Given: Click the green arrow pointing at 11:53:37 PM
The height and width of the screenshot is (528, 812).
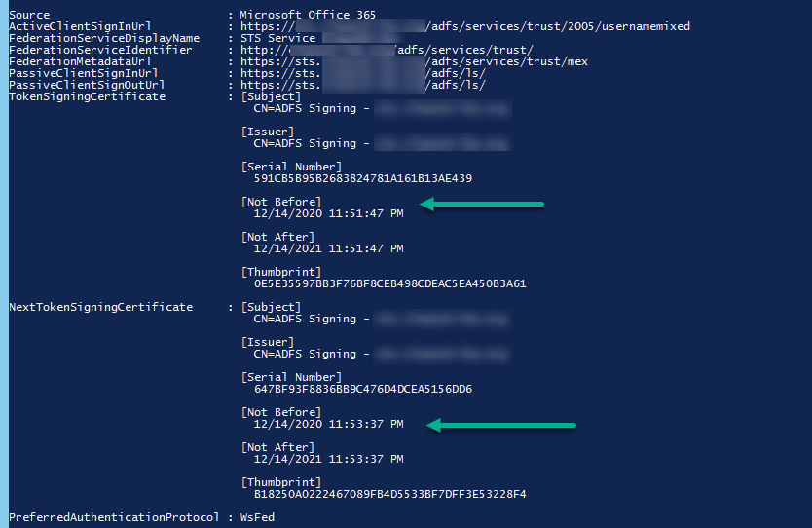Looking at the screenshot, I should [502, 425].
